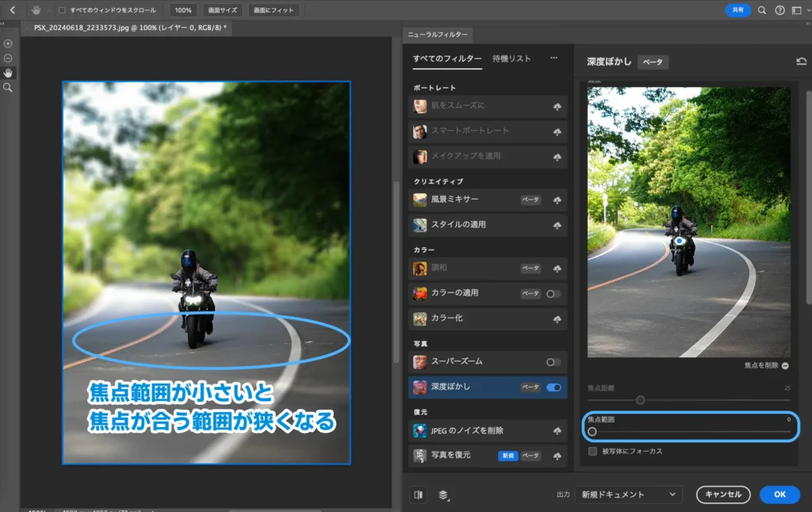Viewport: 812px width, 512px height.
Task: Select the zoom out tool
Action: [x=8, y=58]
